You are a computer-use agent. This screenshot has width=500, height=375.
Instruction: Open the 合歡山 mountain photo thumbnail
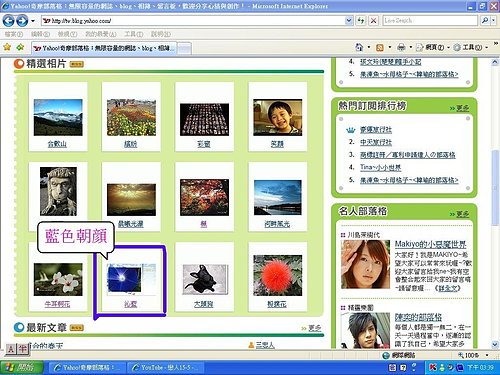coord(58,117)
